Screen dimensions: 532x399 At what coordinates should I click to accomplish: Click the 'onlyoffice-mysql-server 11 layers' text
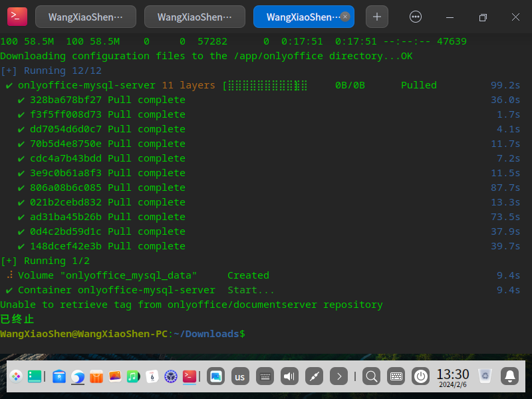coord(116,85)
